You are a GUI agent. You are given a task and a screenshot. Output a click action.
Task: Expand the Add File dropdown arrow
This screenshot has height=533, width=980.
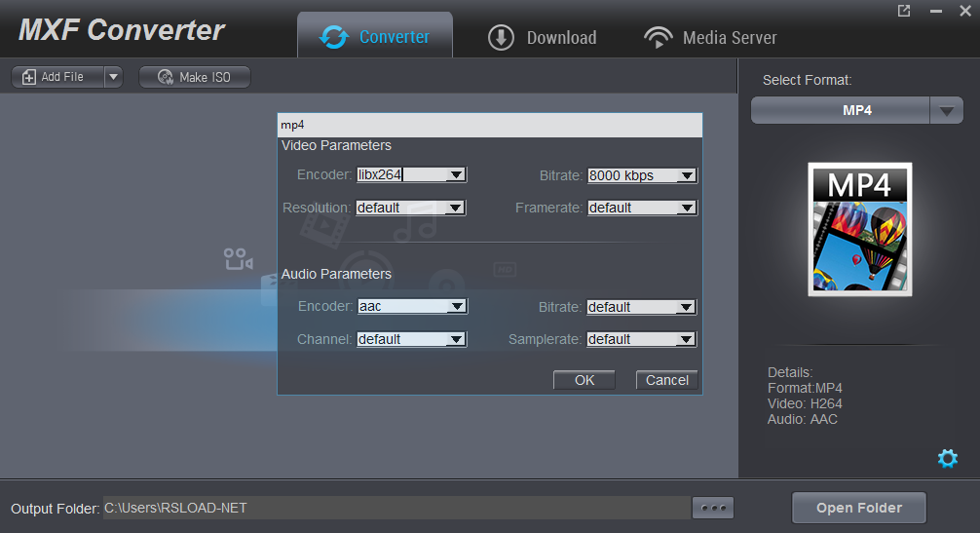pyautogui.click(x=113, y=77)
